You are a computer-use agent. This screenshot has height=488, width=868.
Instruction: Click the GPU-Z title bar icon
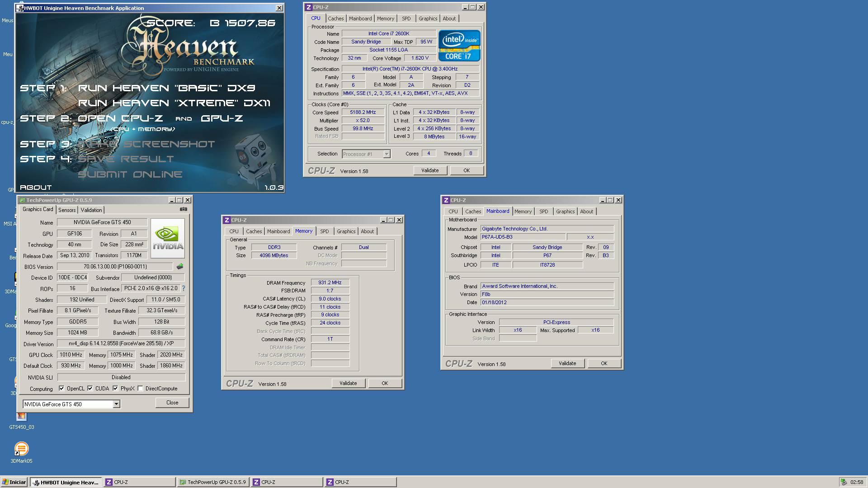[x=22, y=200]
